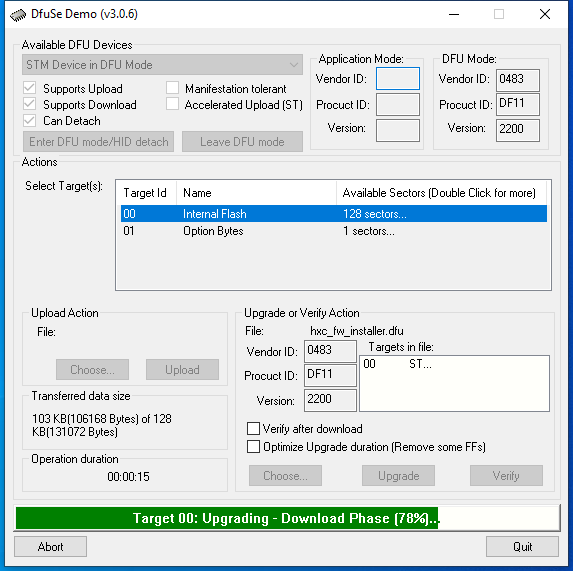
Task: Click Enter DFU mode/HID detach button
Action: point(98,141)
